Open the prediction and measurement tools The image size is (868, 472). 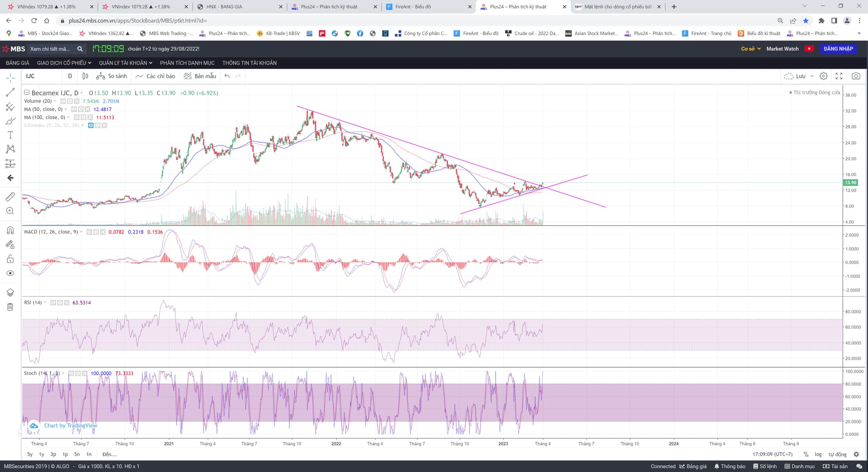[x=10, y=164]
